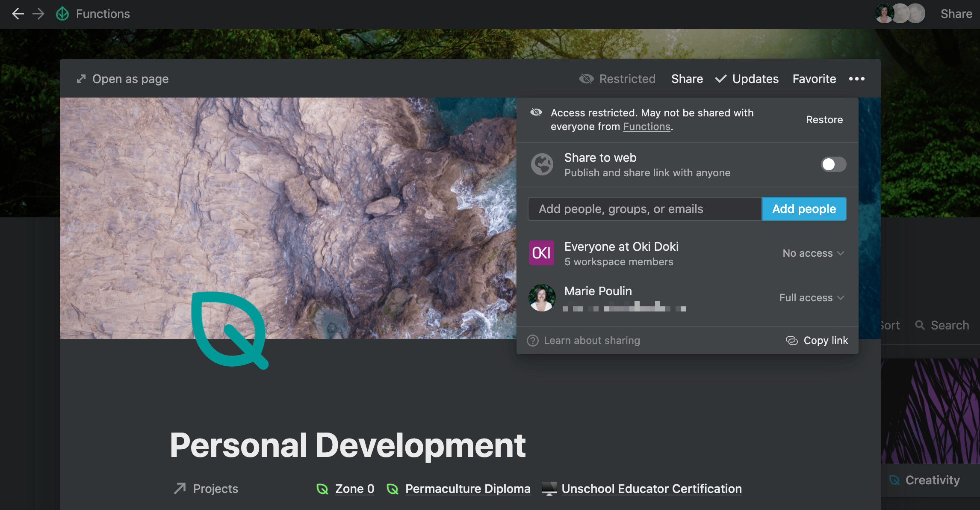Click Sort in the background page toolbar
980x510 pixels.
click(890, 325)
